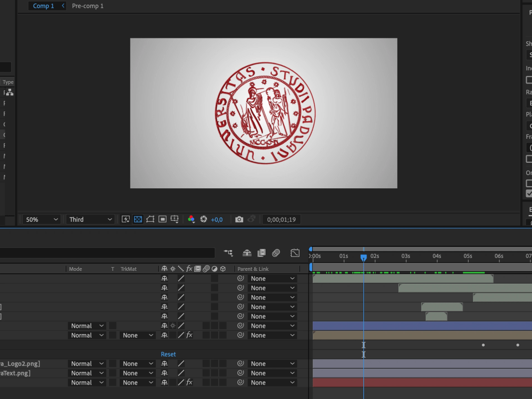This screenshot has width=532, height=399.
Task: Click the Parent & Link column header
Action: 253,269
